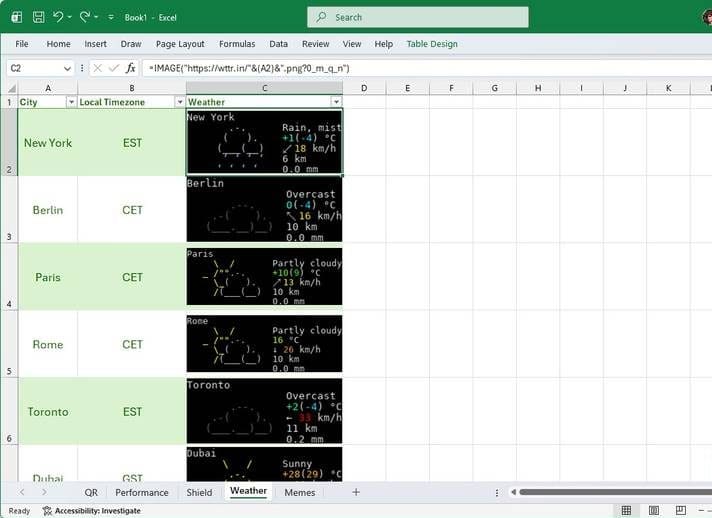712x518 pixels.
Task: Switch to the Shield sheet tab
Action: (x=199, y=493)
